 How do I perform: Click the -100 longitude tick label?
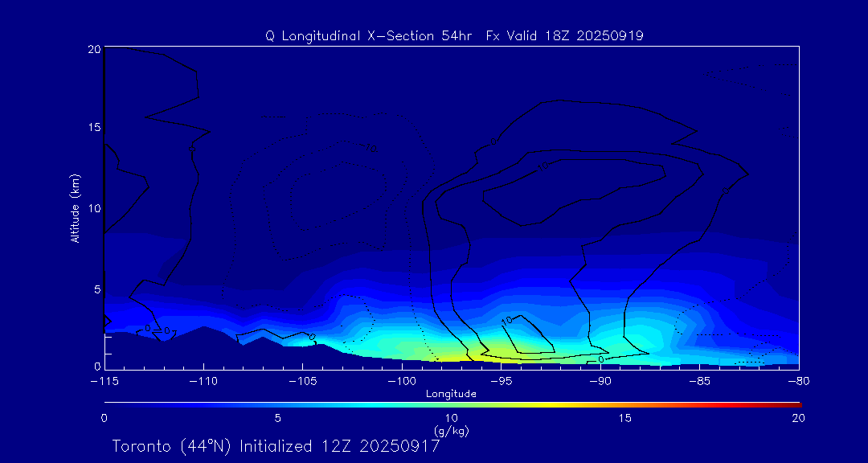[x=402, y=382]
